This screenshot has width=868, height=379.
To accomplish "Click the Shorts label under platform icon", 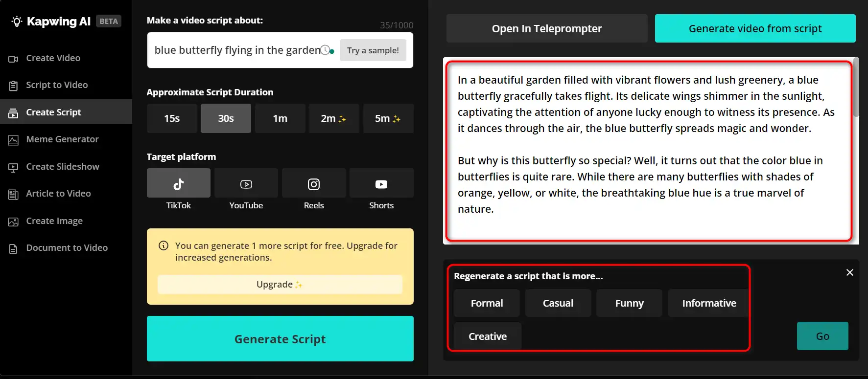I will tap(381, 205).
